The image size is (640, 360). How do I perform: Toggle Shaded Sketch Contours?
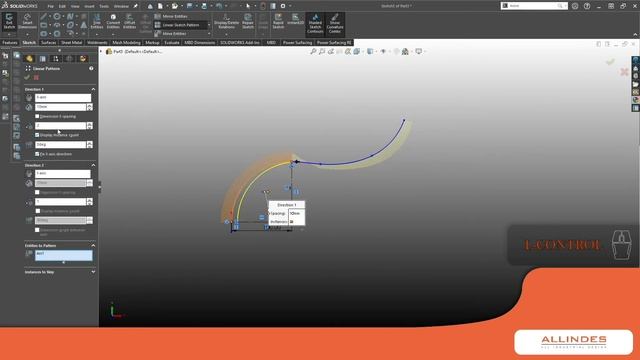(x=315, y=23)
